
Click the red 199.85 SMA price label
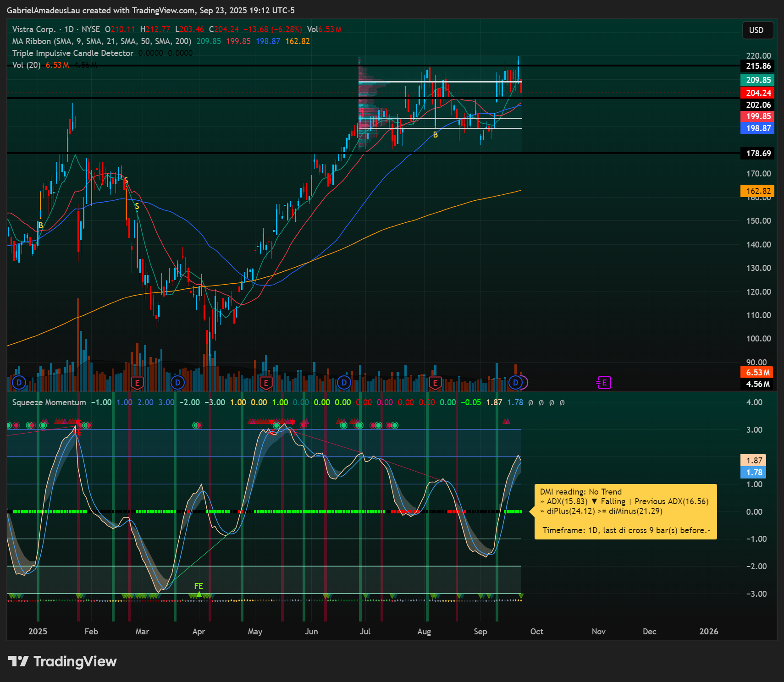pyautogui.click(x=757, y=116)
